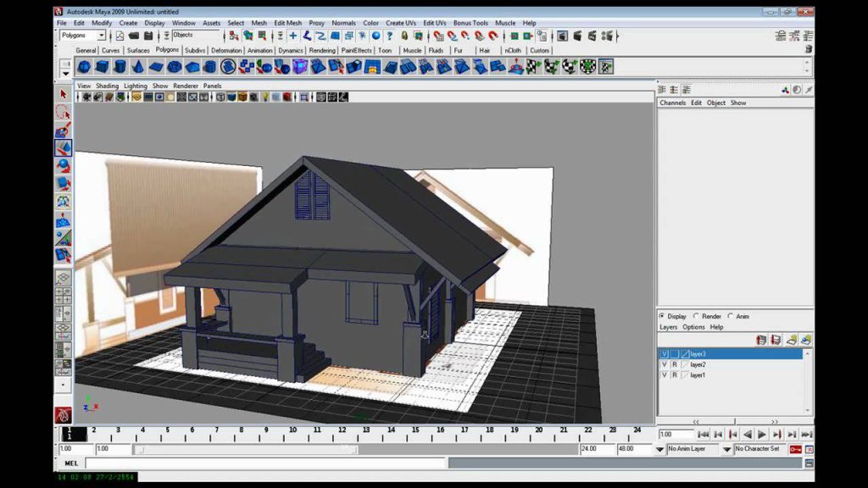Go to start of playback range

[x=703, y=435]
